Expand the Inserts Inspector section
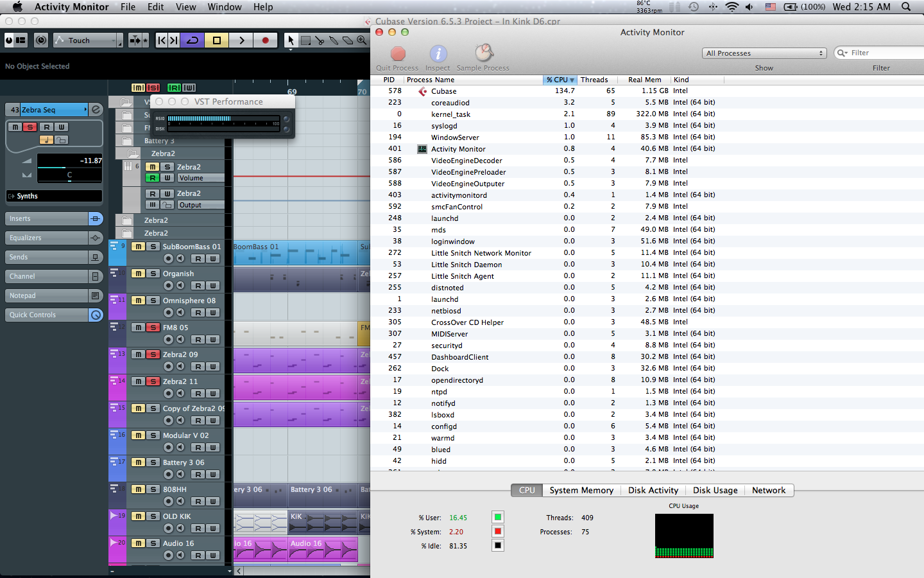 coord(46,219)
